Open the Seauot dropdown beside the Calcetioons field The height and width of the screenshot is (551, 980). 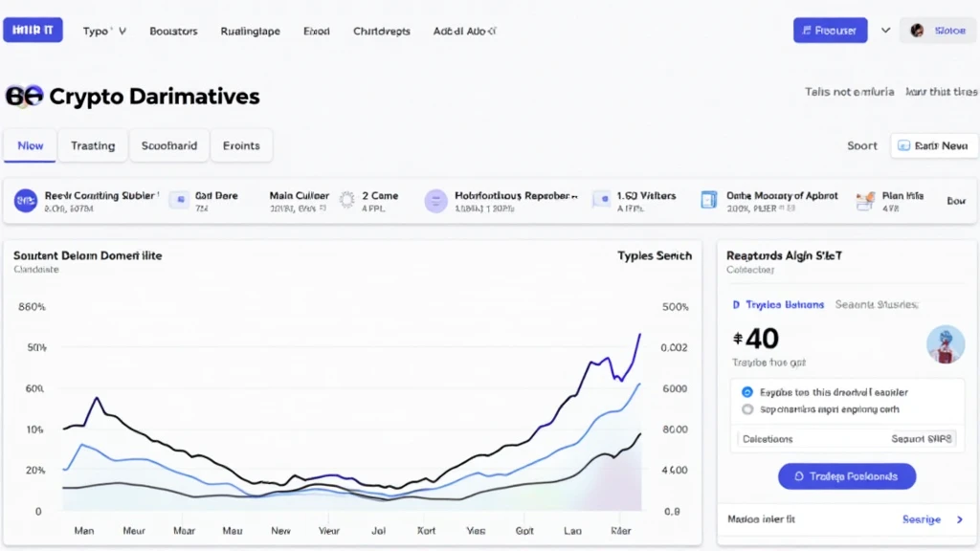point(924,438)
